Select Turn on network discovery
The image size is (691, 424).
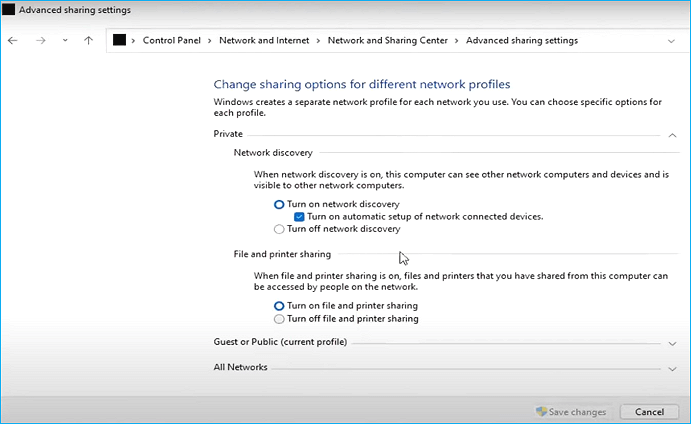(x=279, y=204)
